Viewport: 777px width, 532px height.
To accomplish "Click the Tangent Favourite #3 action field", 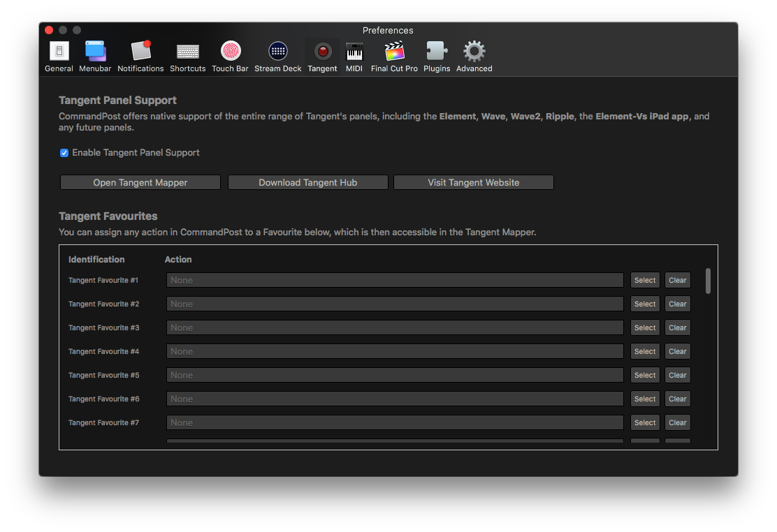I will (x=395, y=328).
